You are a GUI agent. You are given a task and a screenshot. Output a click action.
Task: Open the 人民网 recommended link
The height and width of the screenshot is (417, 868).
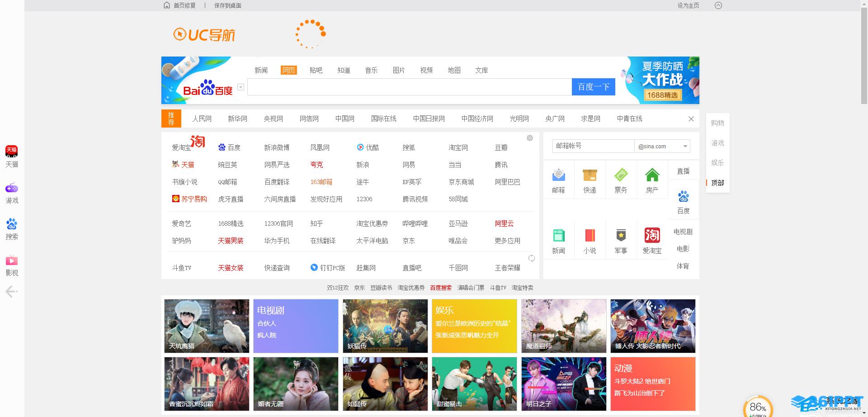202,118
